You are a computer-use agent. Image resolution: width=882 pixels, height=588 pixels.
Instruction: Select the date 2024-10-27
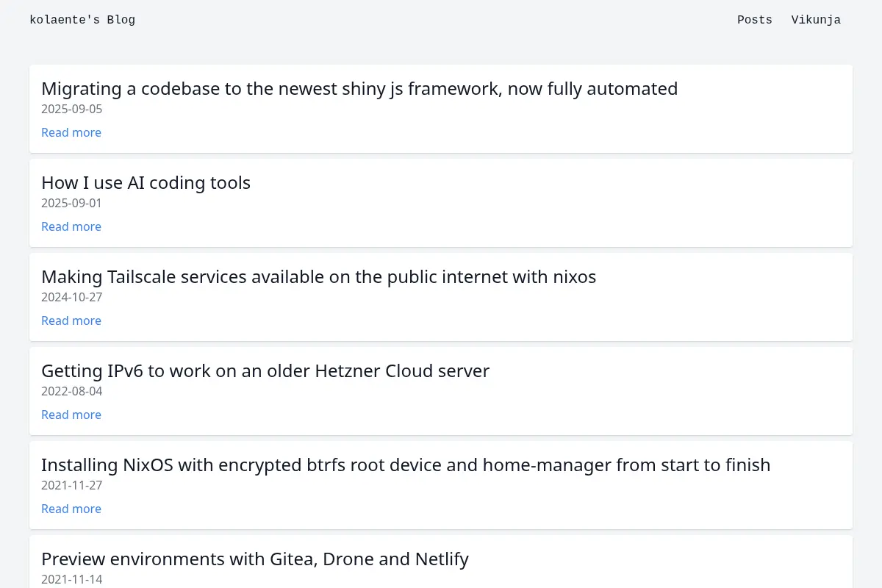tap(72, 298)
